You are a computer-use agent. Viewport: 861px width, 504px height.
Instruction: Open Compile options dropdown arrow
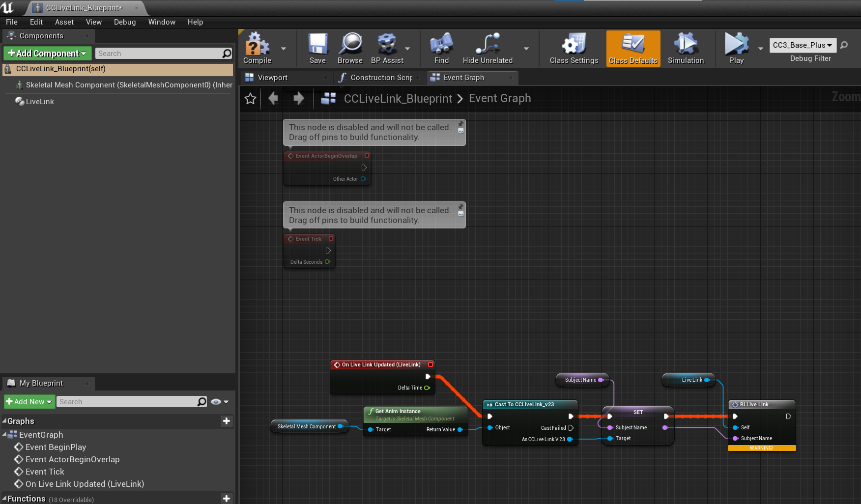click(284, 48)
